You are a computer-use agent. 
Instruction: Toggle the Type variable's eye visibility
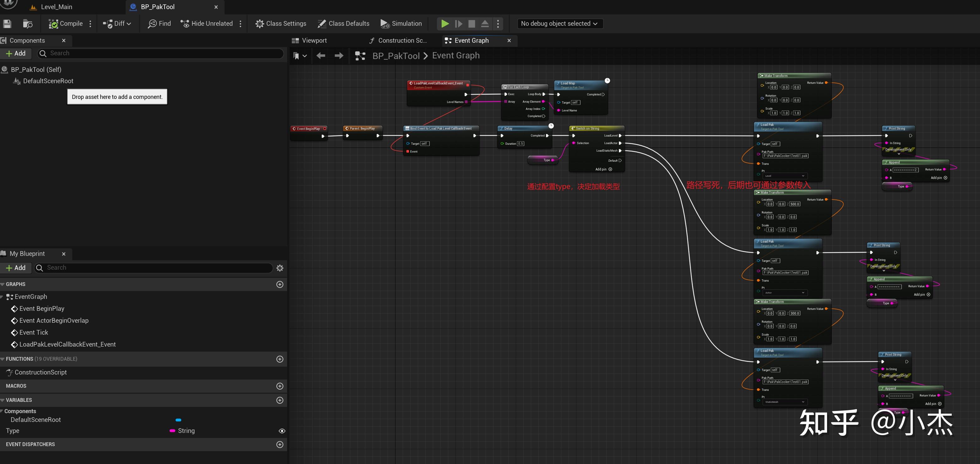point(282,431)
